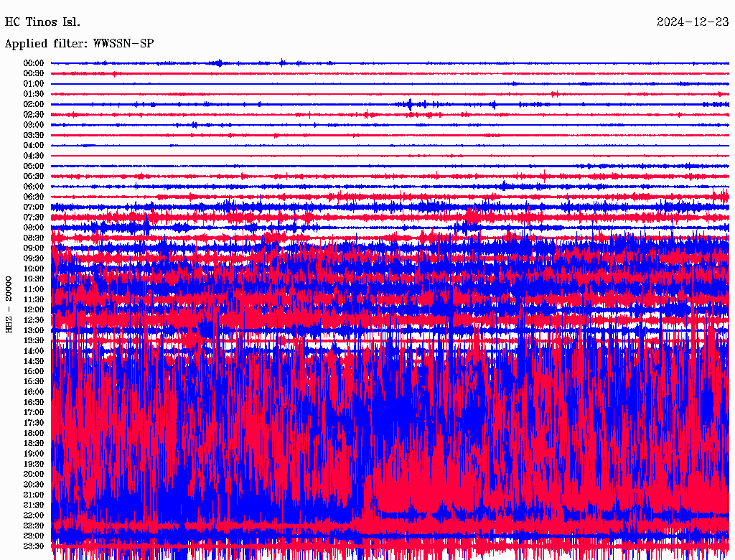
Task: Click the 11:30 time label
Action: 34,299
